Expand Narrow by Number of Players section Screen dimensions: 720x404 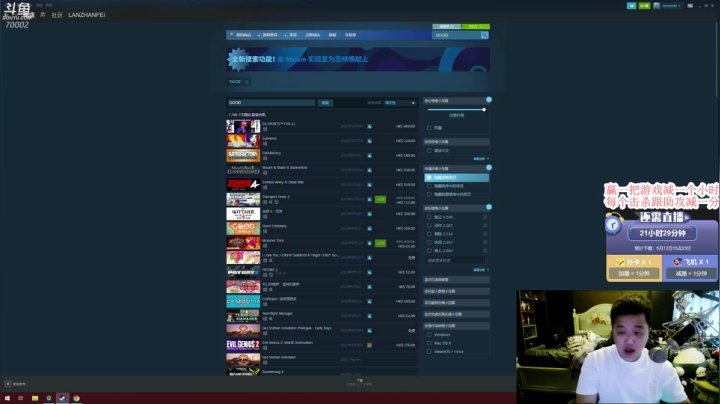pos(456,291)
